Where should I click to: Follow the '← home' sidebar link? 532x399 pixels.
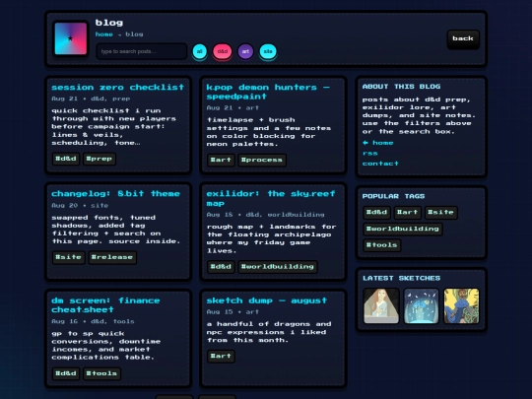377,143
